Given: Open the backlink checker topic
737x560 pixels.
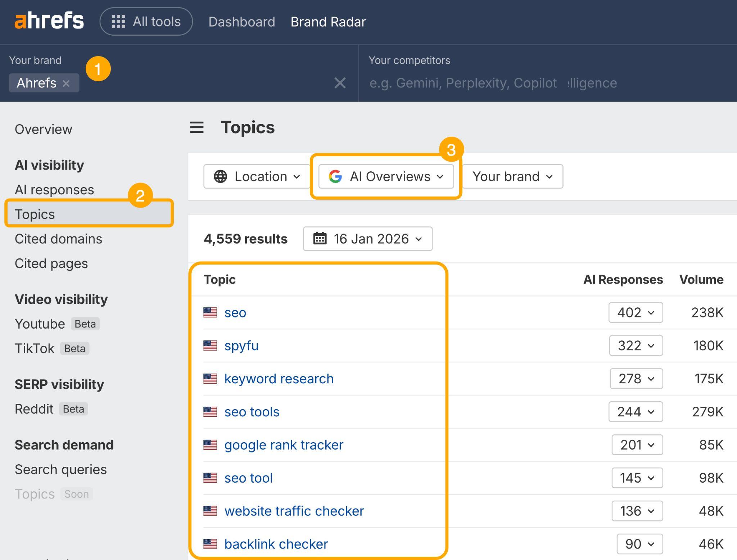Looking at the screenshot, I should pyautogui.click(x=276, y=544).
